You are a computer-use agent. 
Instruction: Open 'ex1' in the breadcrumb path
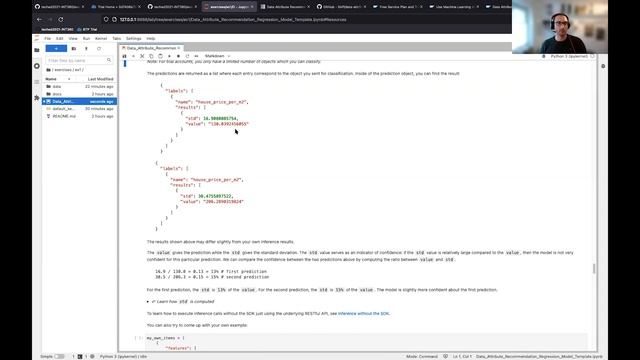pyautogui.click(x=78, y=70)
